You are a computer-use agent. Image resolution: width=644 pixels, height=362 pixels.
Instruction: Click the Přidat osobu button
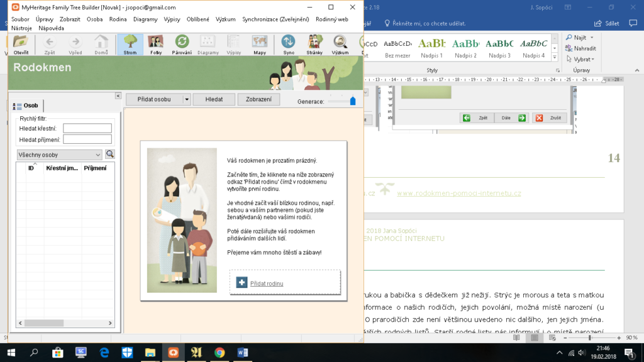coord(154,99)
